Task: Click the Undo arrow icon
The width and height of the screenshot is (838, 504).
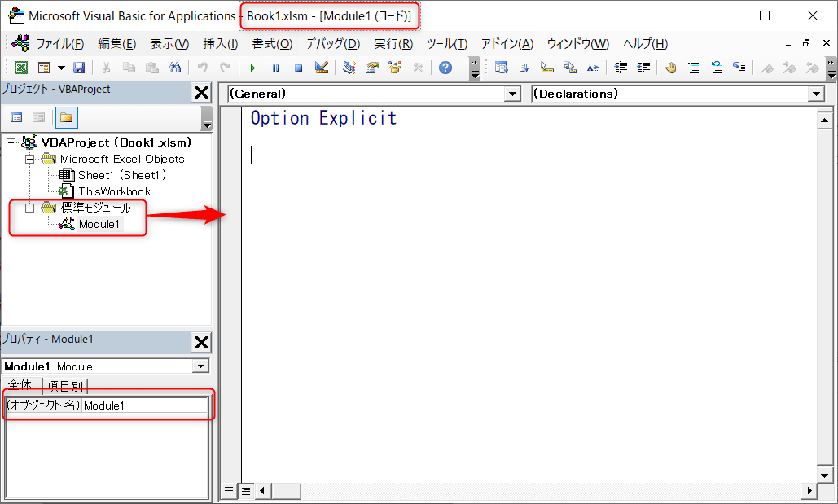Action: click(x=202, y=68)
